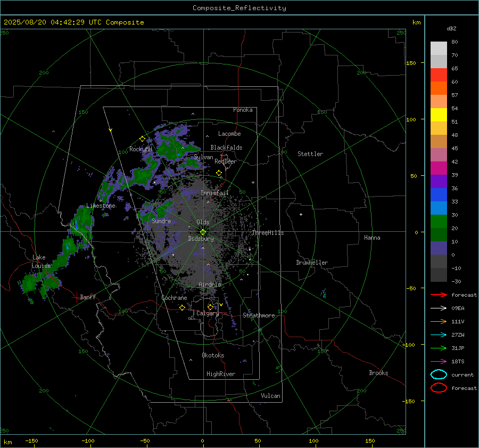Pick the indigo 10 dBZ color swatch
Image resolution: width=479 pixels, height=448 pixels.
tap(439, 248)
